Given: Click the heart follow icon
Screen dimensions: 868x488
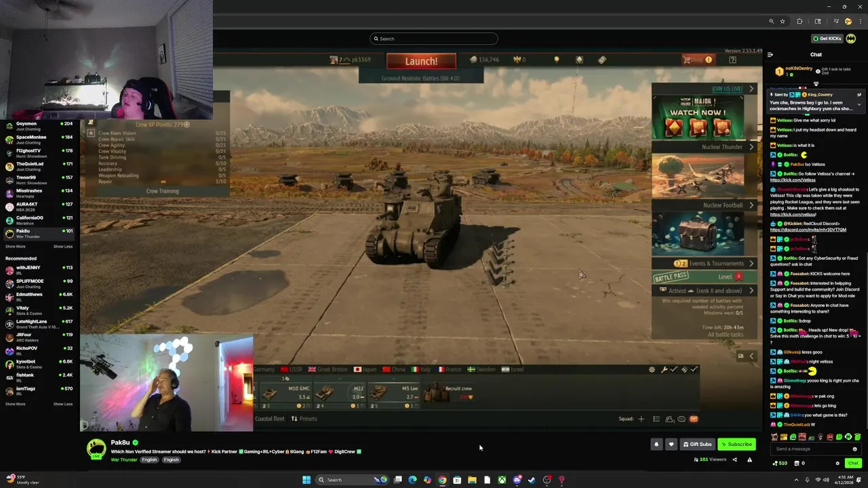Looking at the screenshot, I should tap(671, 445).
